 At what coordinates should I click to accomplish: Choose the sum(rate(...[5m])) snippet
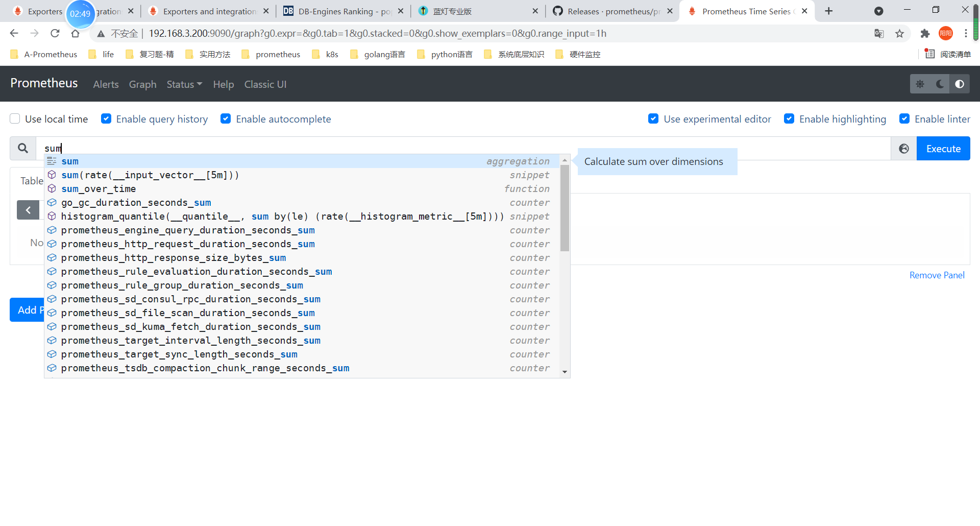tap(302, 175)
